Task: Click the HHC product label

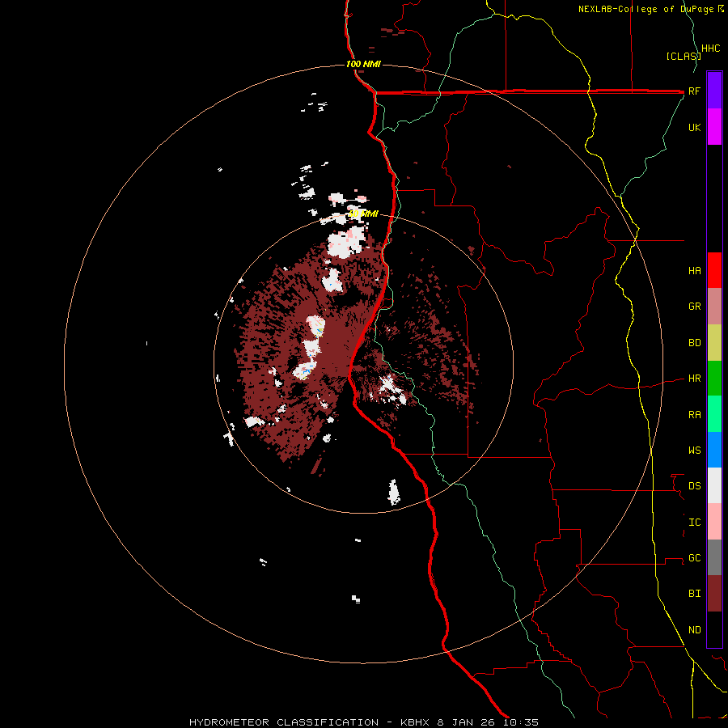Action: [711, 49]
